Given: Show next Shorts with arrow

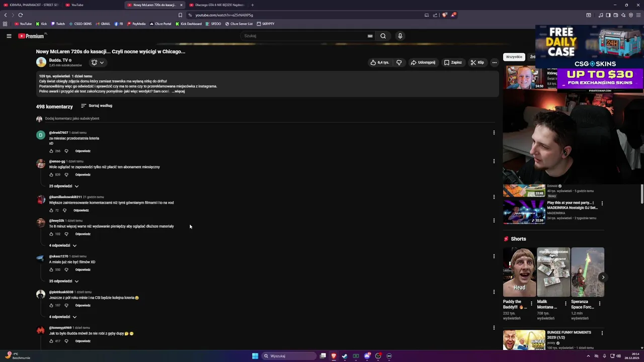Looking at the screenshot, I should pyautogui.click(x=603, y=278).
